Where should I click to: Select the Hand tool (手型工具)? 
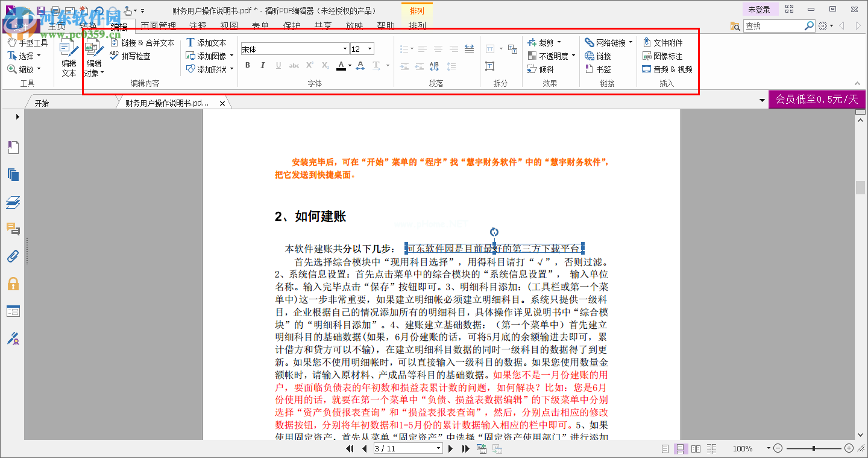(28, 43)
